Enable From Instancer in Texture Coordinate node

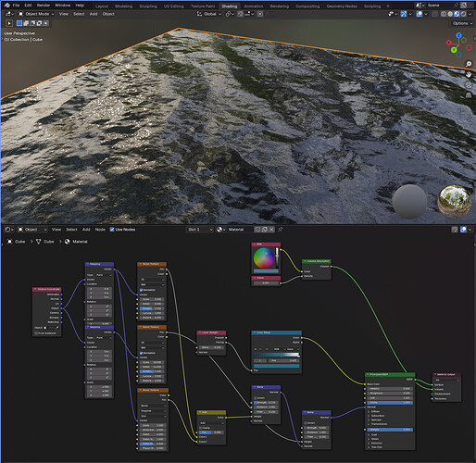pos(36,333)
